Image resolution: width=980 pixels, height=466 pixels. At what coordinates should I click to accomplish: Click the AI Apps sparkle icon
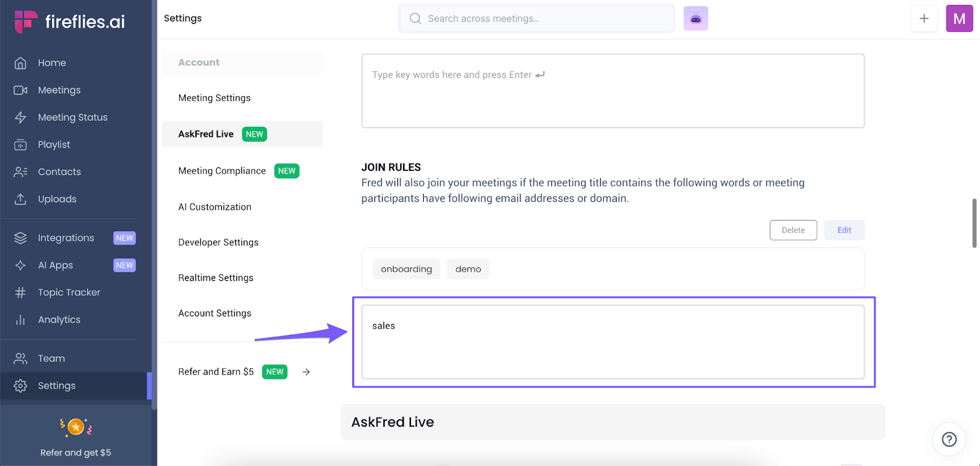(x=20, y=265)
